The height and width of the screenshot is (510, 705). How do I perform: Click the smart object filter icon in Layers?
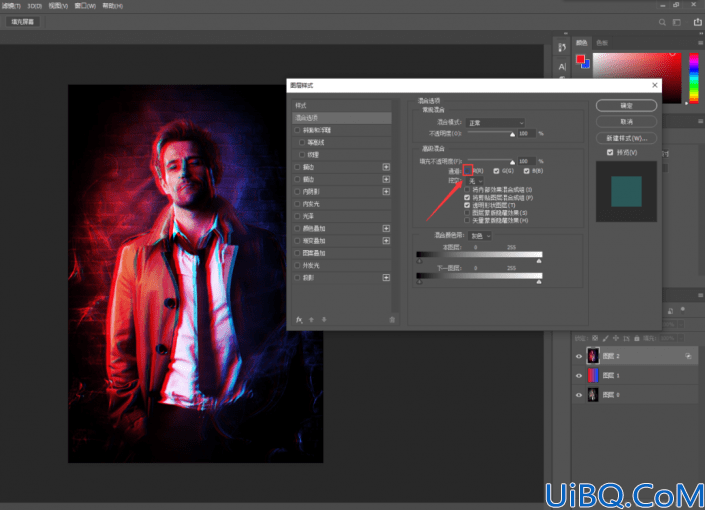coord(670,311)
